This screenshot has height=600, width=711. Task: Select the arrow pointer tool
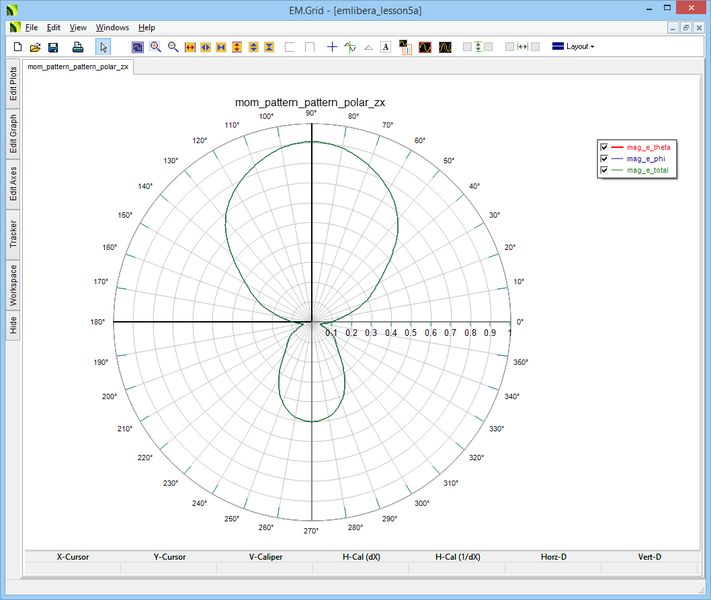tap(103, 47)
